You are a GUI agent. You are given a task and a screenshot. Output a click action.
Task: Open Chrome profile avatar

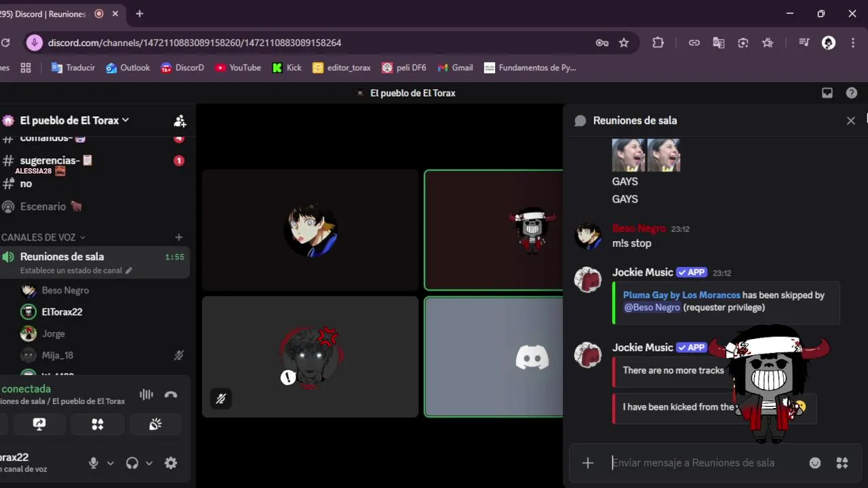click(x=829, y=43)
